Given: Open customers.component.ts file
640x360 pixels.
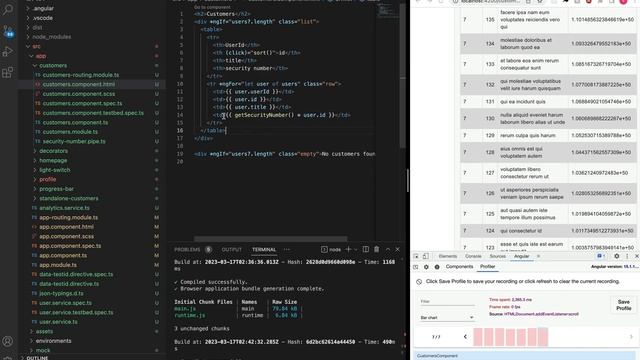Looking at the screenshot, I should (x=76, y=122).
